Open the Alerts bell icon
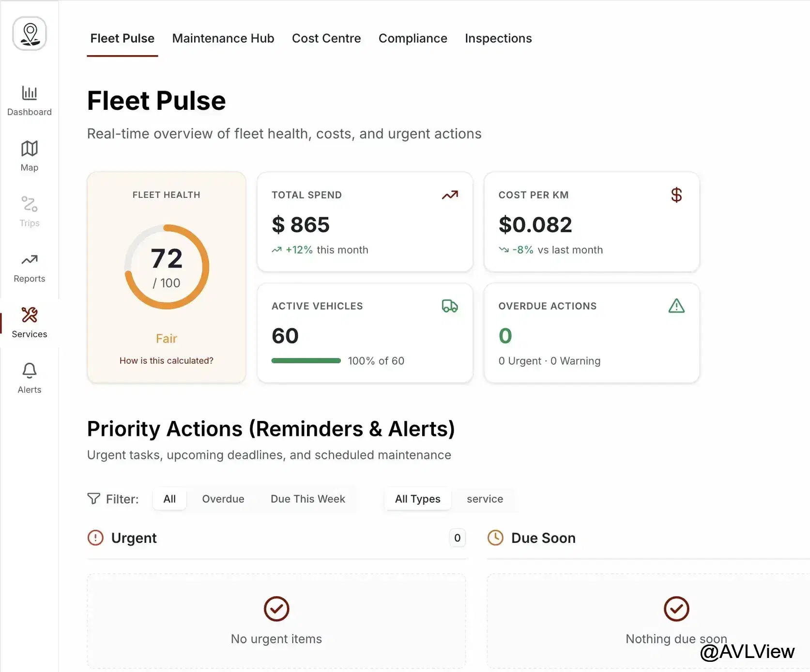Image resolution: width=810 pixels, height=672 pixels. click(30, 371)
